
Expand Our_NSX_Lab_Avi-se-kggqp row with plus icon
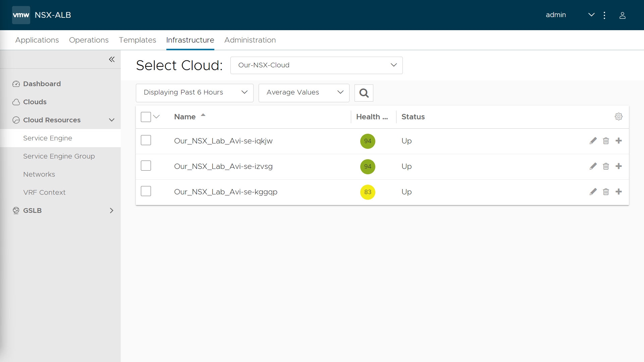pyautogui.click(x=619, y=192)
